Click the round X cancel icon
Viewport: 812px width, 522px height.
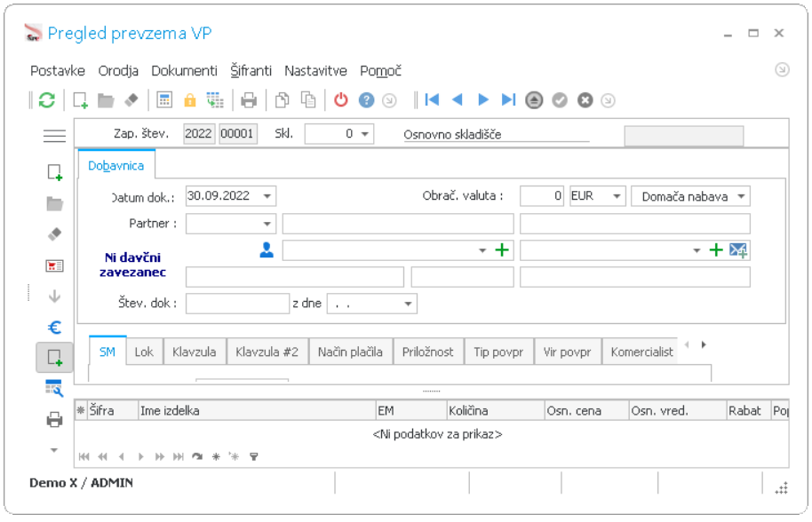pos(585,99)
